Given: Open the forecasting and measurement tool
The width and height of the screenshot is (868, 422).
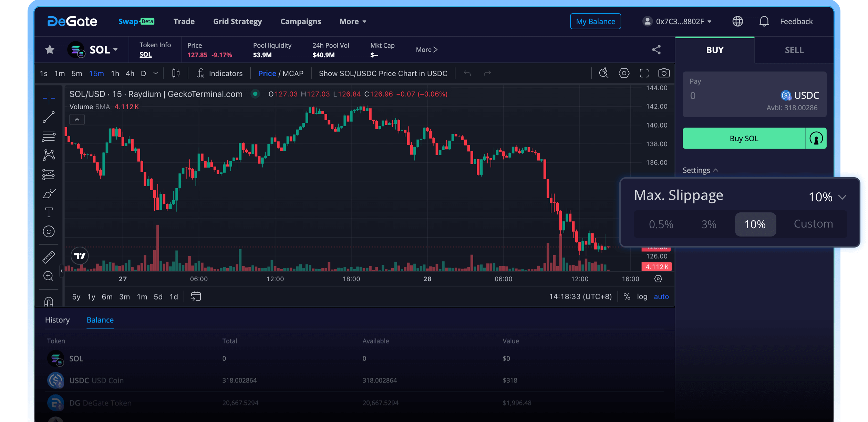Looking at the screenshot, I should click(x=49, y=174).
